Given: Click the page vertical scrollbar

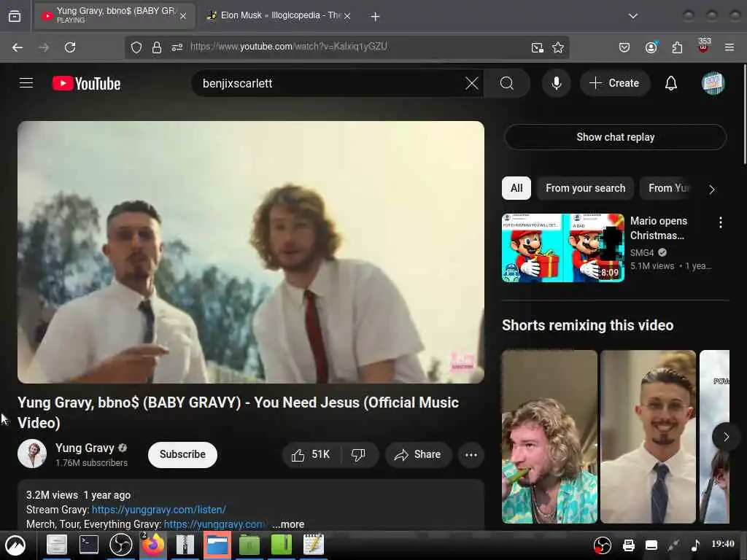Looking at the screenshot, I should point(744,114).
